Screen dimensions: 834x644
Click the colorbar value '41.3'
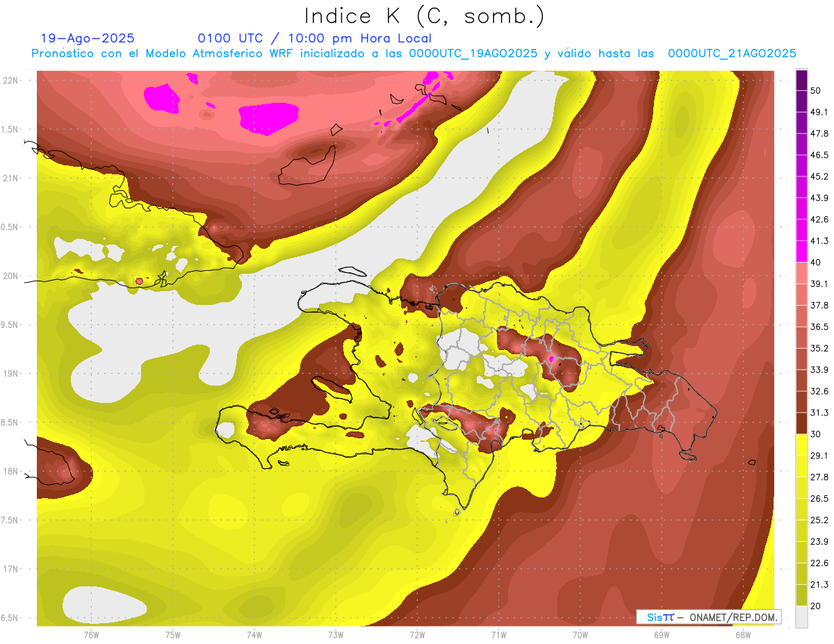[x=819, y=241]
